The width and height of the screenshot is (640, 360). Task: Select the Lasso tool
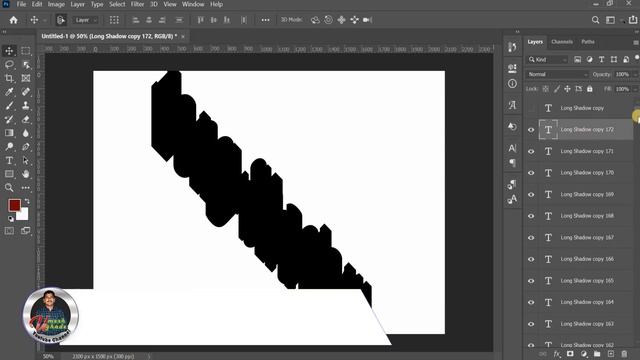pos(9,64)
